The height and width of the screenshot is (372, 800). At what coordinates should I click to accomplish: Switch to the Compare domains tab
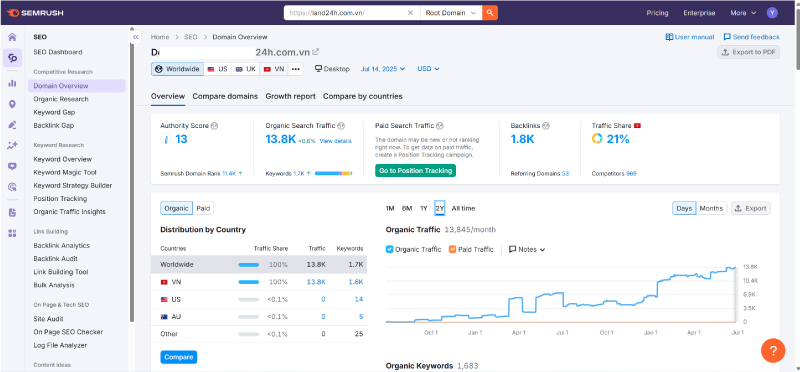(225, 96)
